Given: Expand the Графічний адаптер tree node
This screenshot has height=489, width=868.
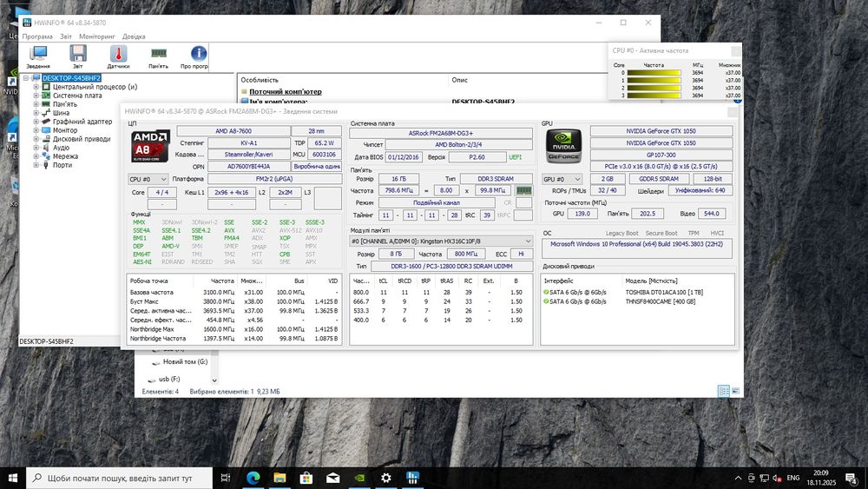Looking at the screenshot, I should tap(36, 122).
